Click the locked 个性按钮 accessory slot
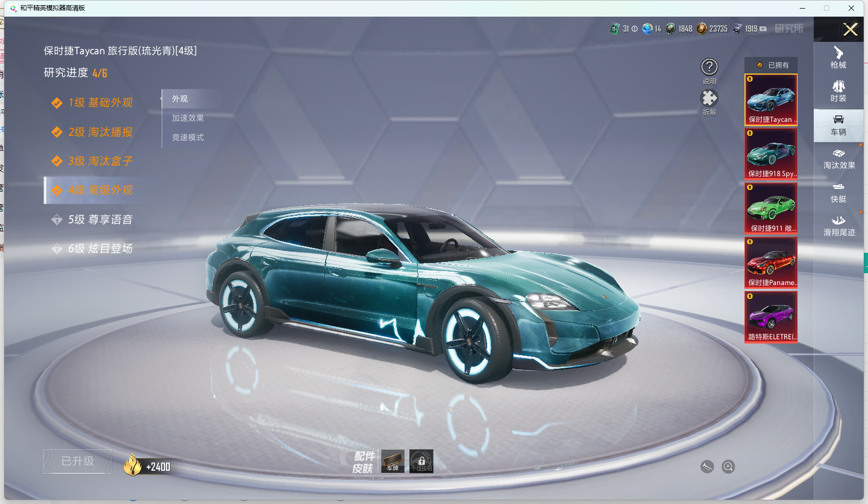This screenshot has width=868, height=504. 421,461
